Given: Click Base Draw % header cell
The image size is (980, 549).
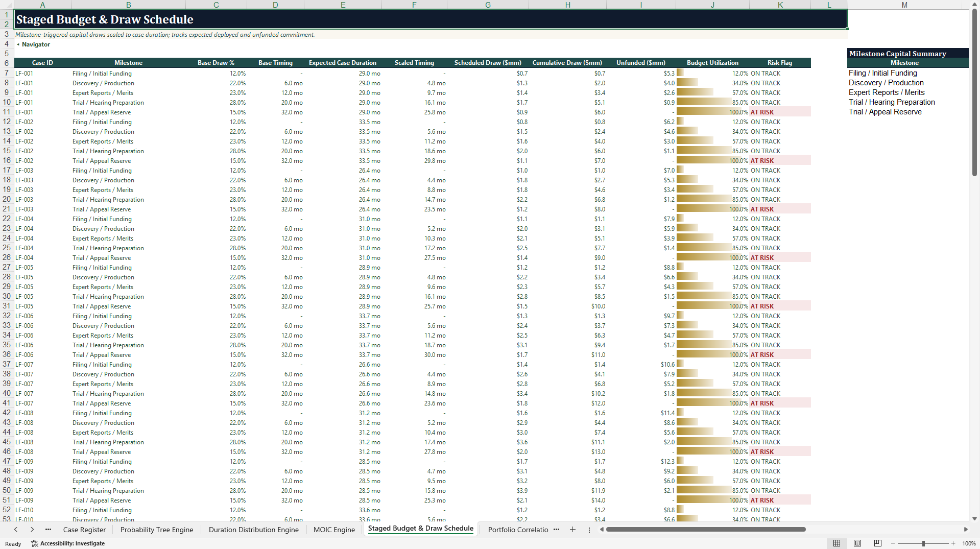Looking at the screenshot, I should (x=216, y=63).
